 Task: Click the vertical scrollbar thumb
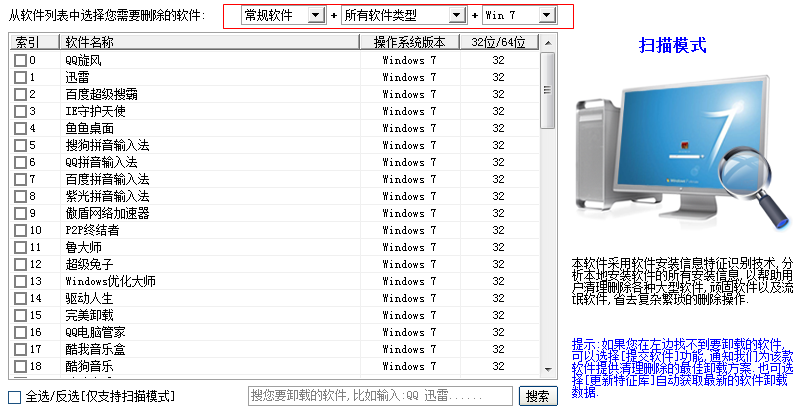click(548, 90)
